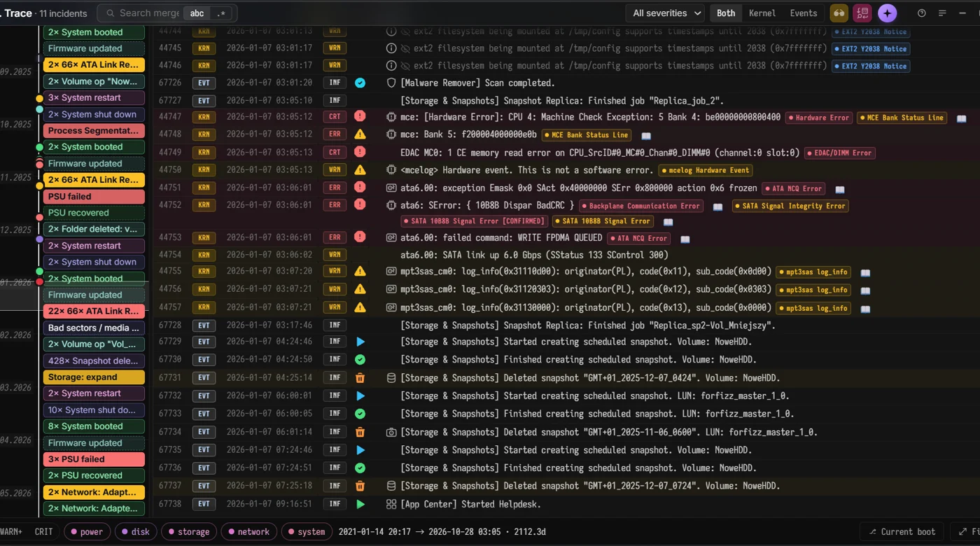This screenshot has width=980, height=546.
Task: Click the critical alert icon on row 44749
Action: 360,152
